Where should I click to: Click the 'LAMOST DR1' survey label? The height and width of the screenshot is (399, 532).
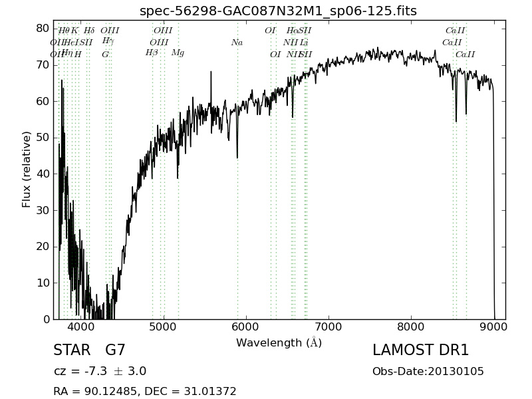coord(421,350)
